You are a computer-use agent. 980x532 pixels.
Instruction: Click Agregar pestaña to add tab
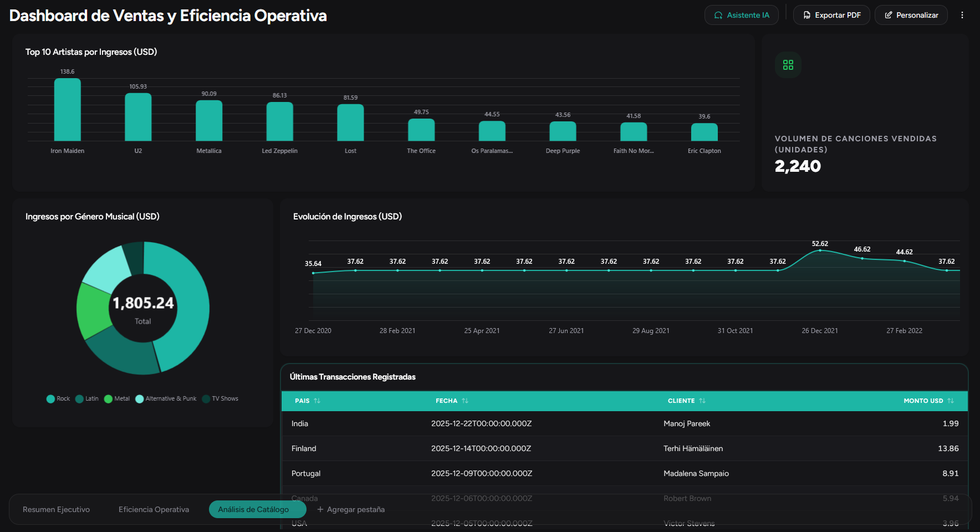350,509
